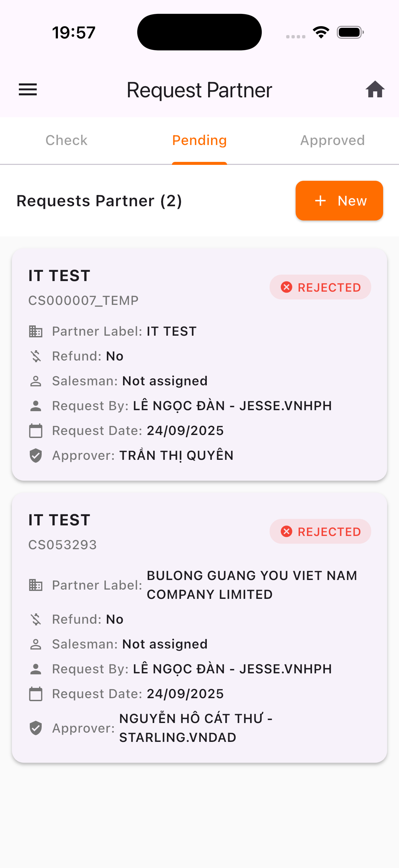Open the hamburger navigation menu
The height and width of the screenshot is (868, 399).
(x=27, y=89)
